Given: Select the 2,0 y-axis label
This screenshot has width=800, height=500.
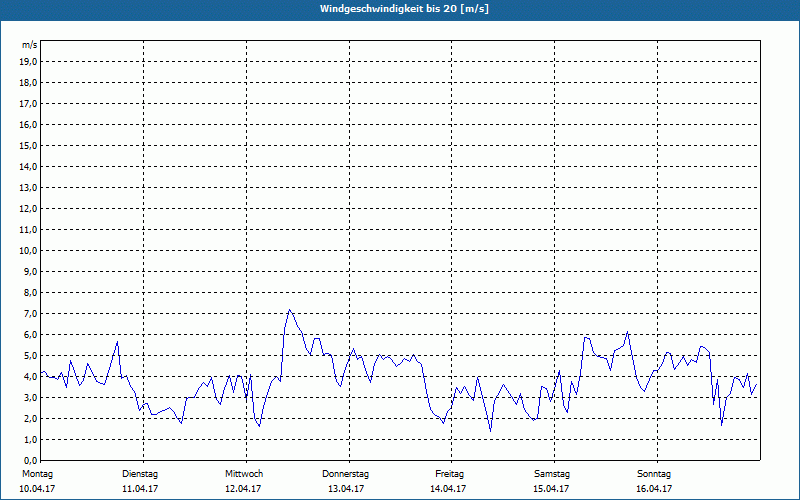Looking at the screenshot, I should (x=30, y=419).
